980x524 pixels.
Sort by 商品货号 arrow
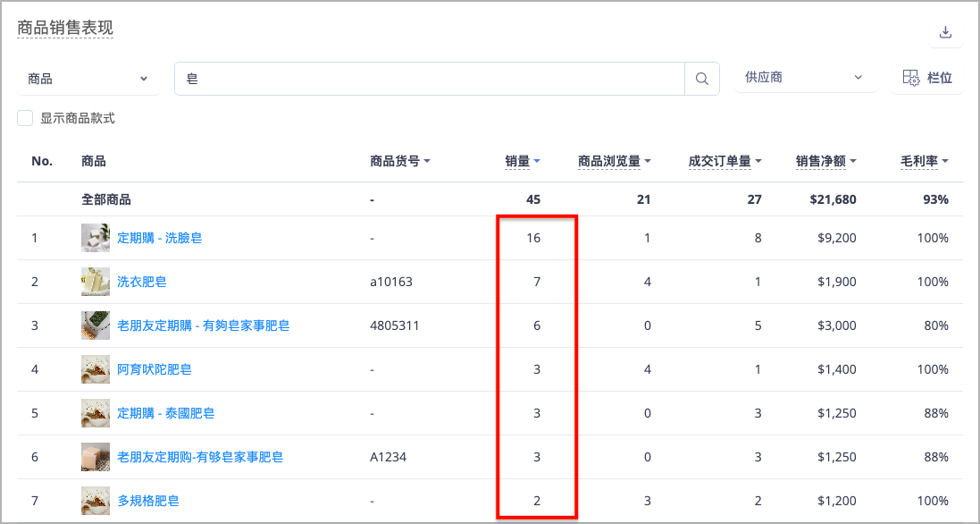pyautogui.click(x=428, y=161)
